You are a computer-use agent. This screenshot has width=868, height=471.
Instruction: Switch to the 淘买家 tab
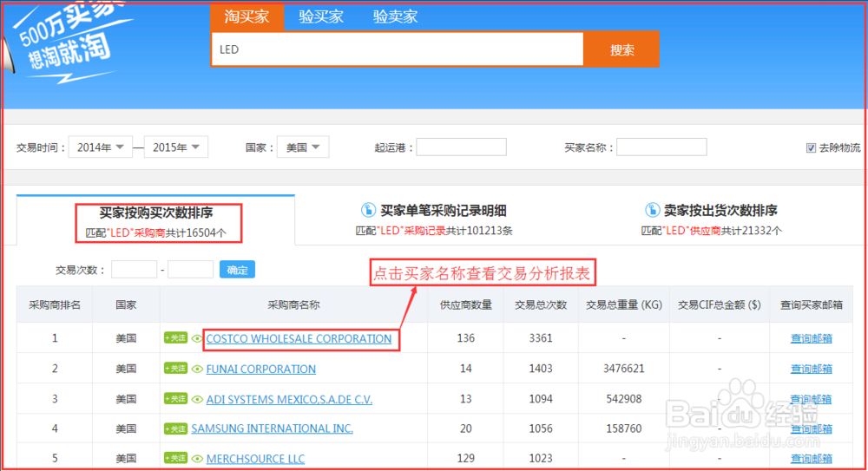[x=247, y=16]
